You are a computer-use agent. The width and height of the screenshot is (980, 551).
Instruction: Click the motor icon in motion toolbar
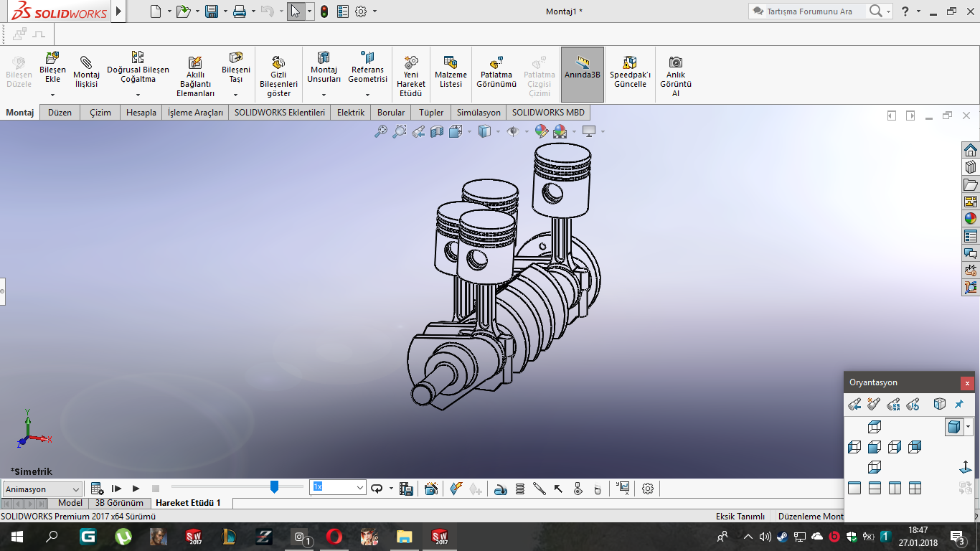501,489
